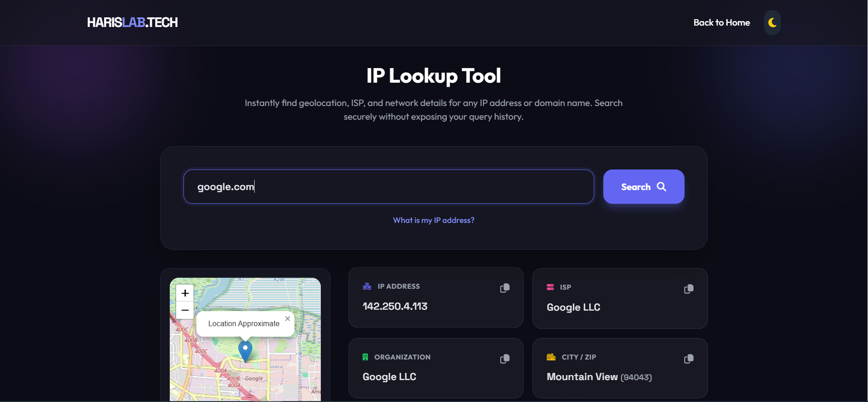
Task: Click the ZIP code (94043)
Action: coord(636,377)
